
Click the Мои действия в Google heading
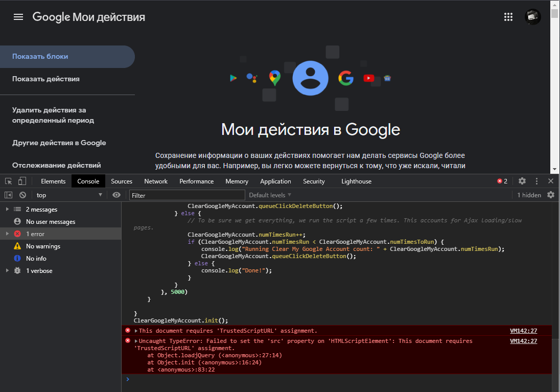coord(310,129)
